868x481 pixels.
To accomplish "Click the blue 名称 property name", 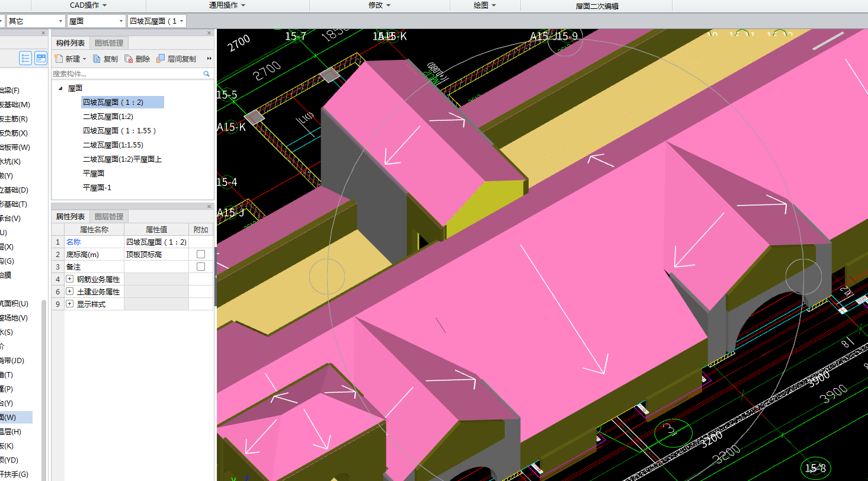I will (73, 242).
